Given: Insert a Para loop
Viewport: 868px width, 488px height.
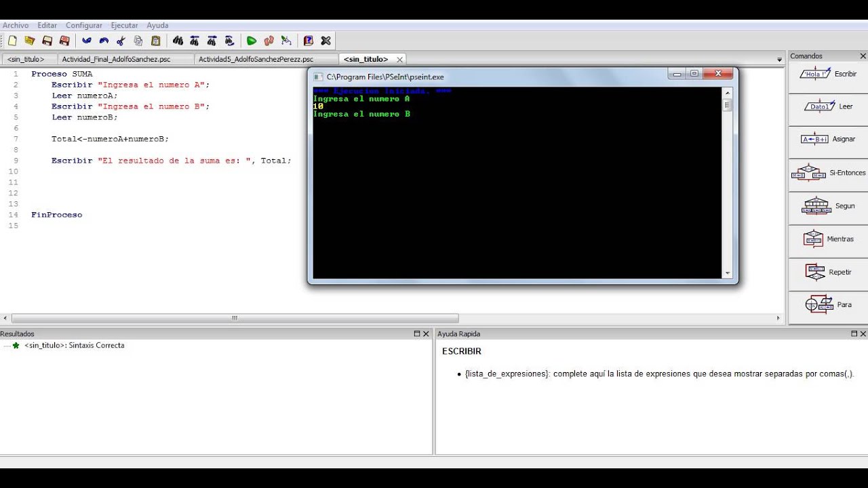Looking at the screenshot, I should click(828, 305).
